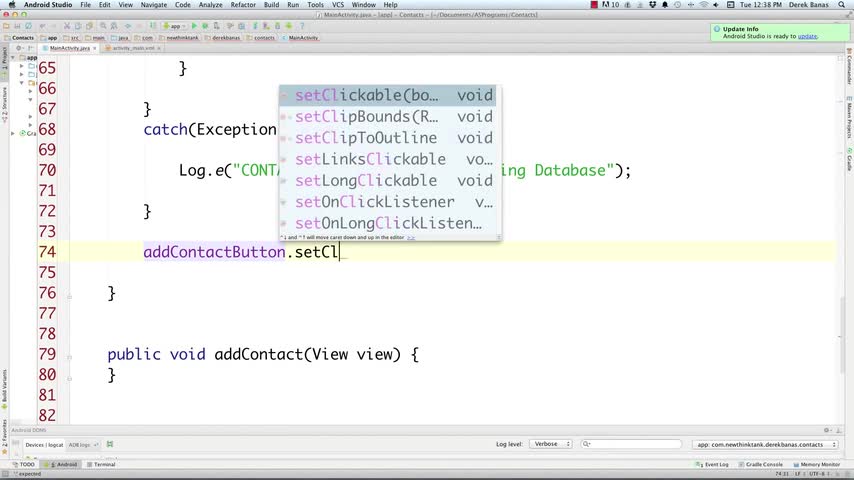The image size is (854, 480).
Task: Collapse the app node in the project tree
Action: pos(13,57)
